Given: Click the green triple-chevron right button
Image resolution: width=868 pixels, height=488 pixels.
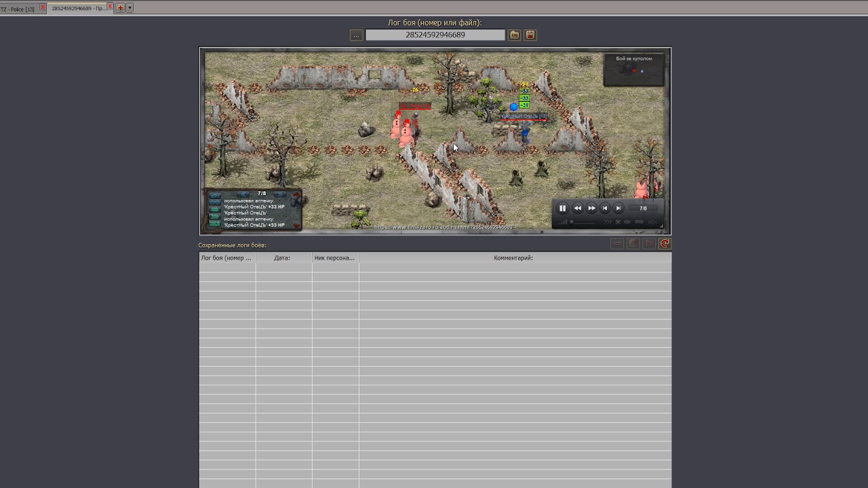Looking at the screenshot, I should click(215, 217).
